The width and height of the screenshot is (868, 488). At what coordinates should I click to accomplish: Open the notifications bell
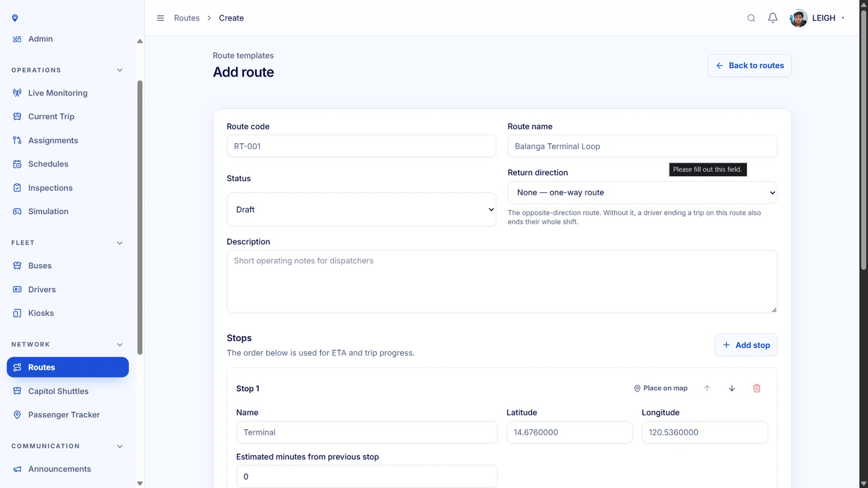click(773, 18)
